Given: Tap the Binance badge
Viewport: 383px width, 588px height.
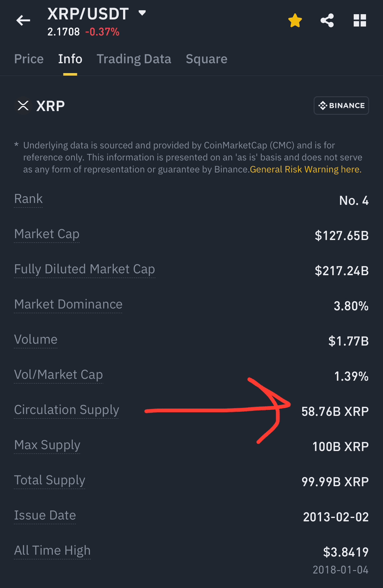Looking at the screenshot, I should coord(341,105).
